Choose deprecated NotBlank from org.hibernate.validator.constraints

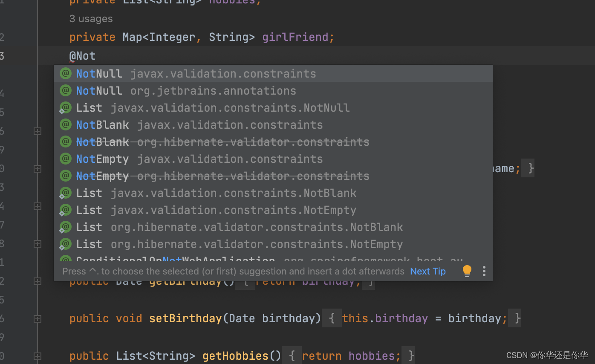pos(273,142)
